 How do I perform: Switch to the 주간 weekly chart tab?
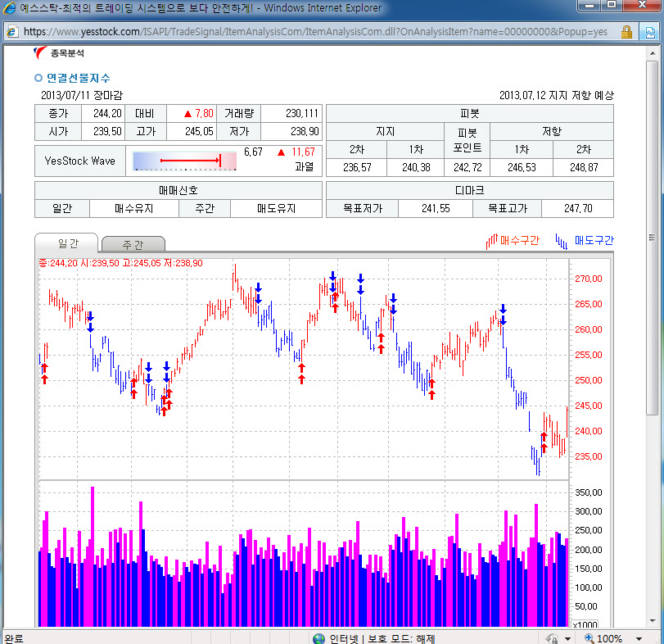[133, 244]
